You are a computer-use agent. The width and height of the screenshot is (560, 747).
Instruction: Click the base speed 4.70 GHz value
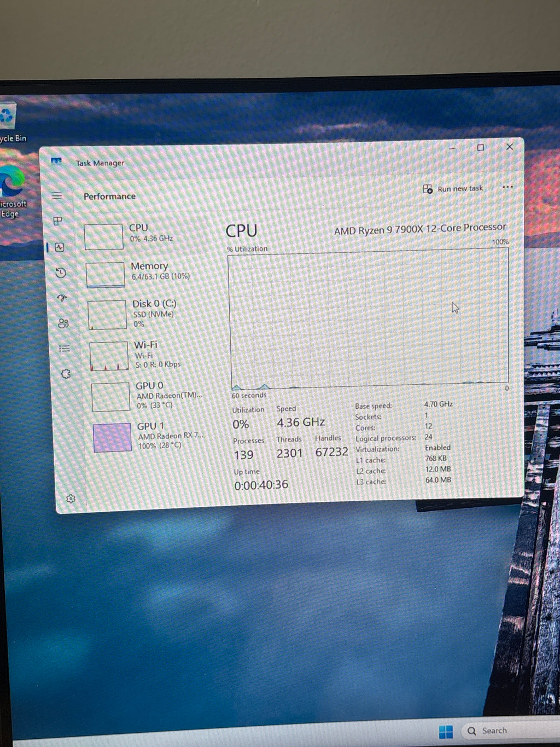(438, 404)
